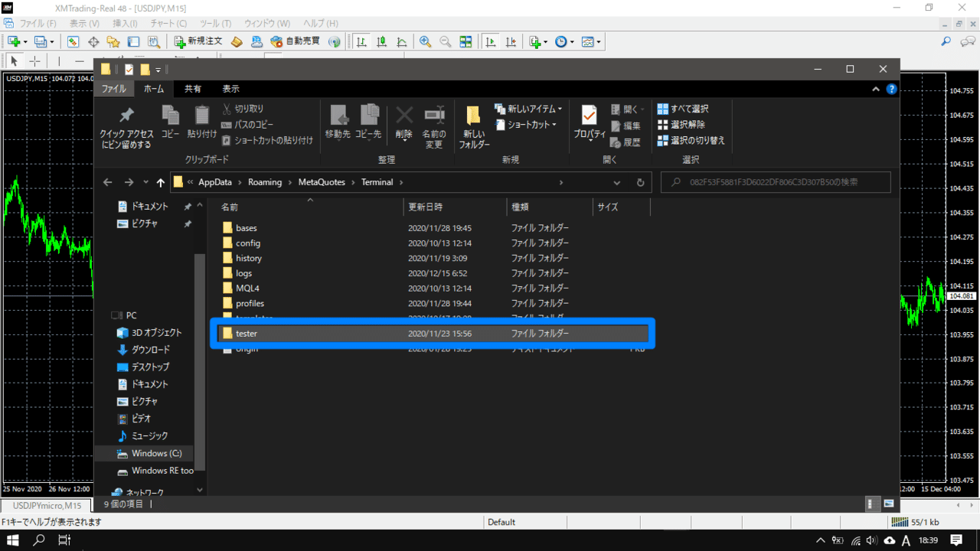980x551 pixels.
Task: Click the コピー button in clipboard group
Action: pos(170,122)
